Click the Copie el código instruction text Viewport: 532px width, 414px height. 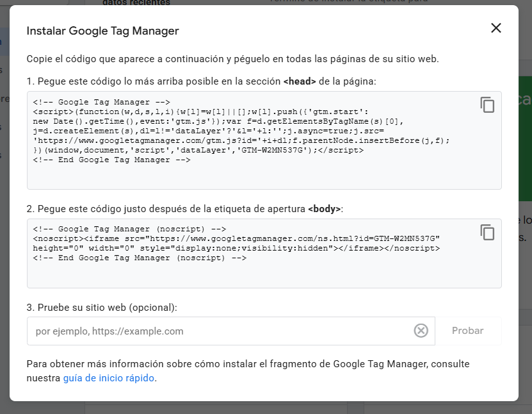pyautogui.click(x=232, y=59)
